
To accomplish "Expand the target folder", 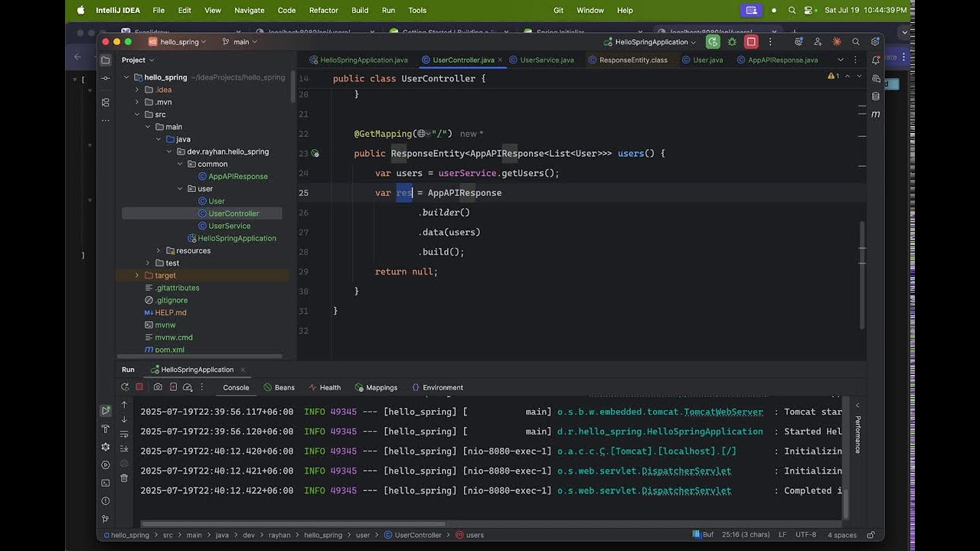I will [137, 275].
